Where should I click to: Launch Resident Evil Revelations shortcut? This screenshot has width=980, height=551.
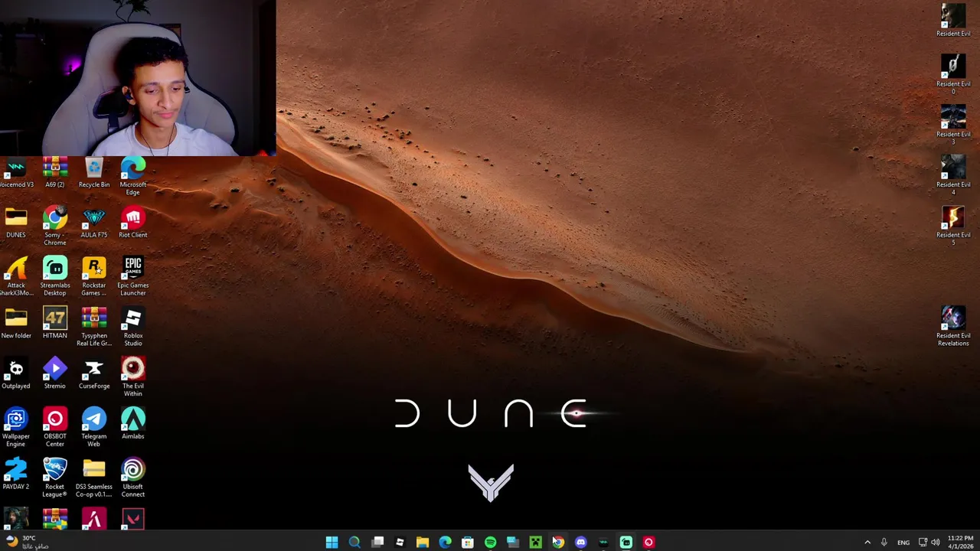click(953, 327)
